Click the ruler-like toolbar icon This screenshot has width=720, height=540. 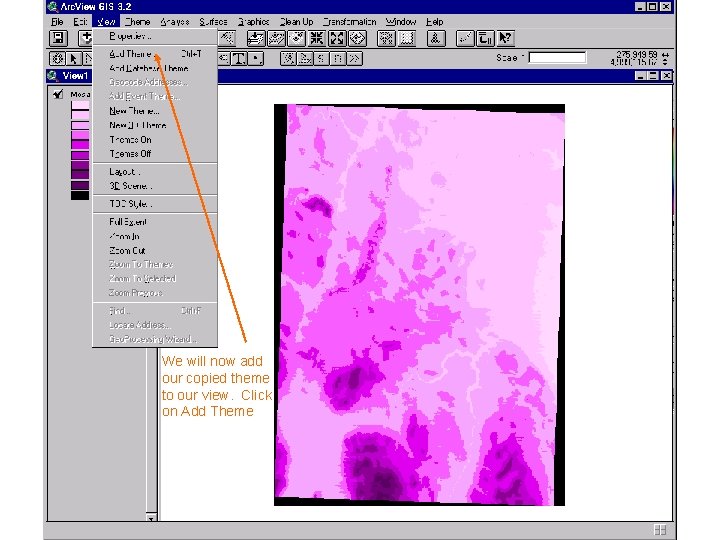coord(465,38)
